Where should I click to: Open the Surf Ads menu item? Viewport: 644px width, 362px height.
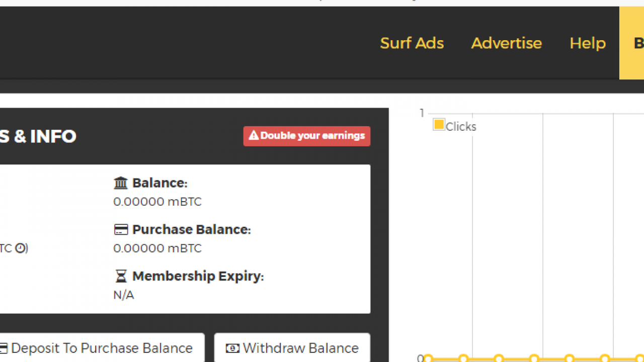(x=412, y=43)
